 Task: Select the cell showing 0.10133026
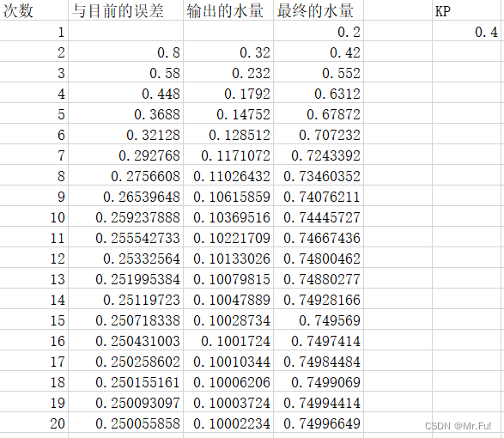228,258
